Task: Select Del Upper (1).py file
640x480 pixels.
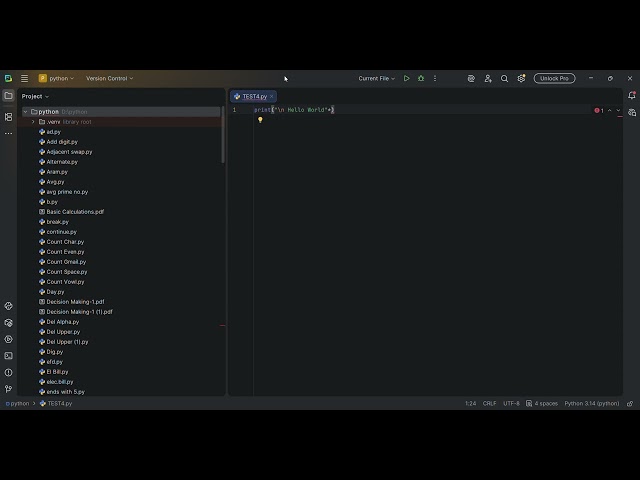Action: tap(64, 342)
